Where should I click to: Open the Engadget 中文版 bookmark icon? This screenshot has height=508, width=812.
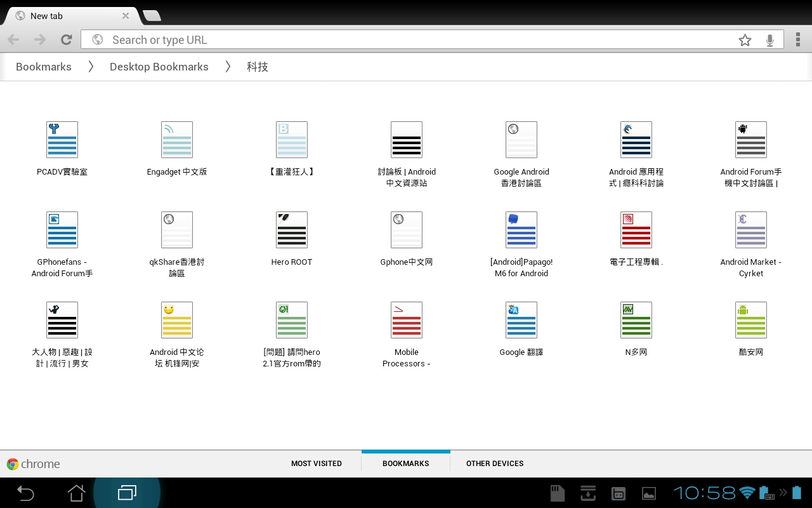click(x=177, y=140)
